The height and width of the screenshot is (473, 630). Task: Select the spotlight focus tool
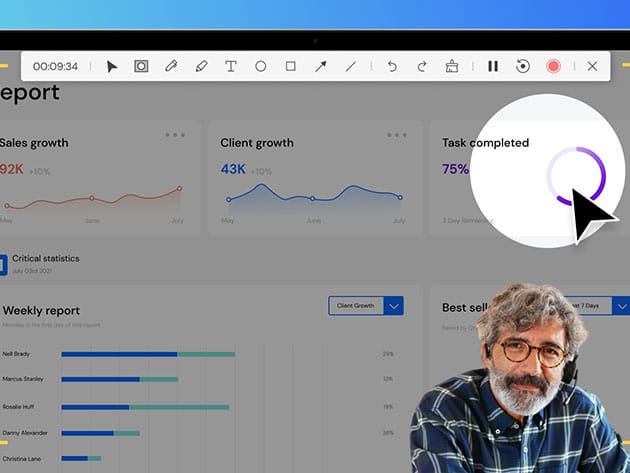tap(141, 66)
